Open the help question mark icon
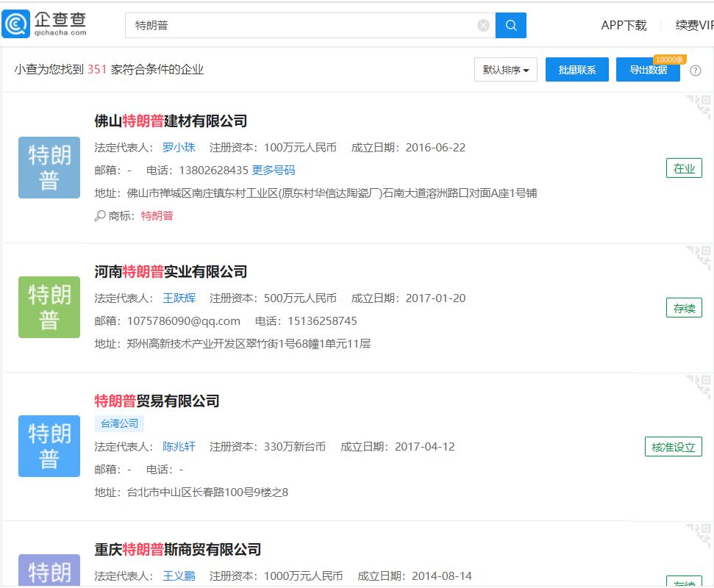Image resolution: width=714 pixels, height=588 pixels. [x=695, y=71]
